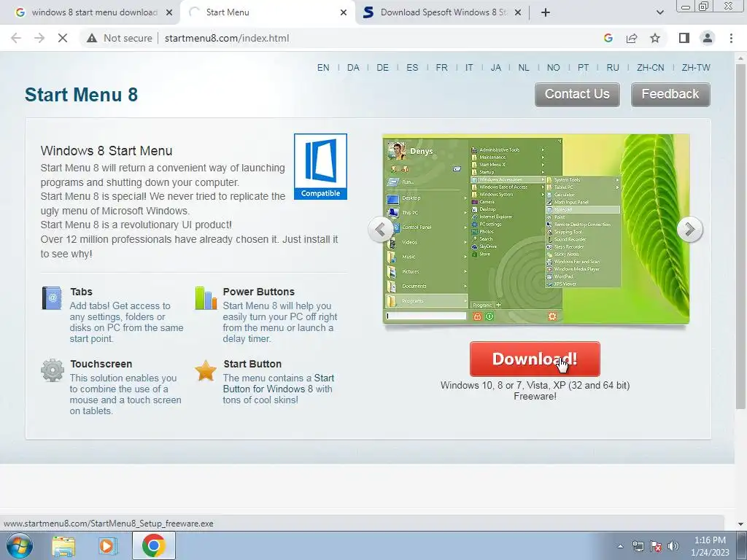Click the network tray icon
Screen dimensions: 747x560
638,546
